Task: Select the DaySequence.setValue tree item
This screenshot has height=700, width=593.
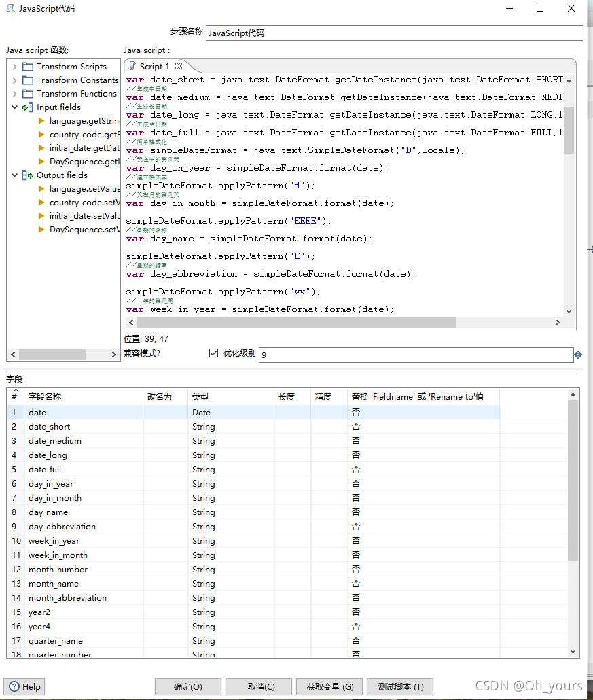Action: coord(84,230)
